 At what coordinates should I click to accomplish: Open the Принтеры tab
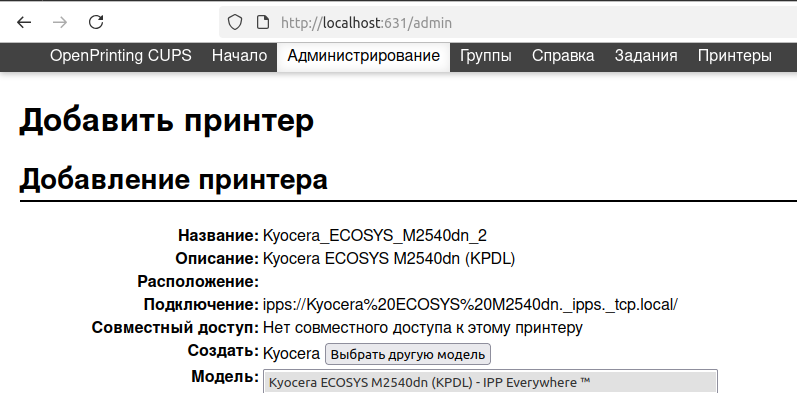[x=734, y=56]
